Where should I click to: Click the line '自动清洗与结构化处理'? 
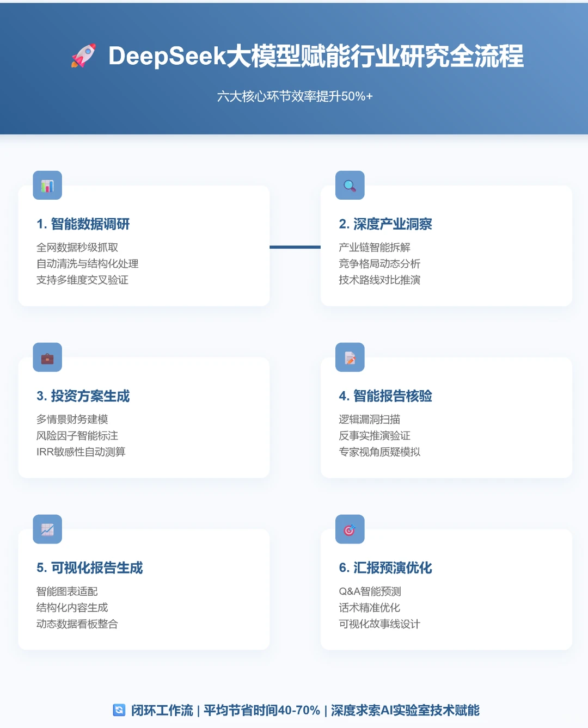pyautogui.click(x=88, y=264)
